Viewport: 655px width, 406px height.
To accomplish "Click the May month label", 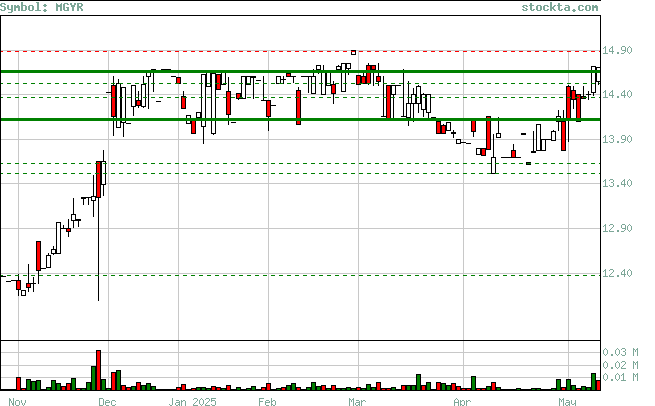I will click(x=567, y=401).
